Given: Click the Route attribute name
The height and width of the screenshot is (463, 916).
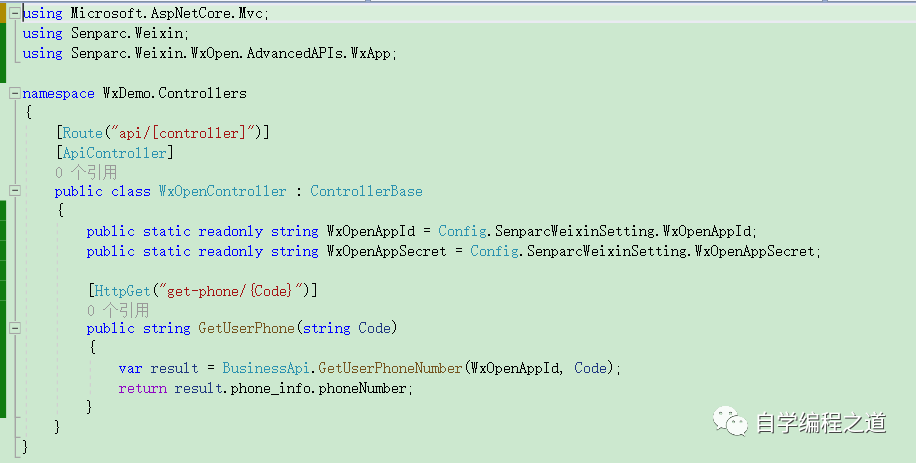Looking at the screenshot, I should coord(82,133).
